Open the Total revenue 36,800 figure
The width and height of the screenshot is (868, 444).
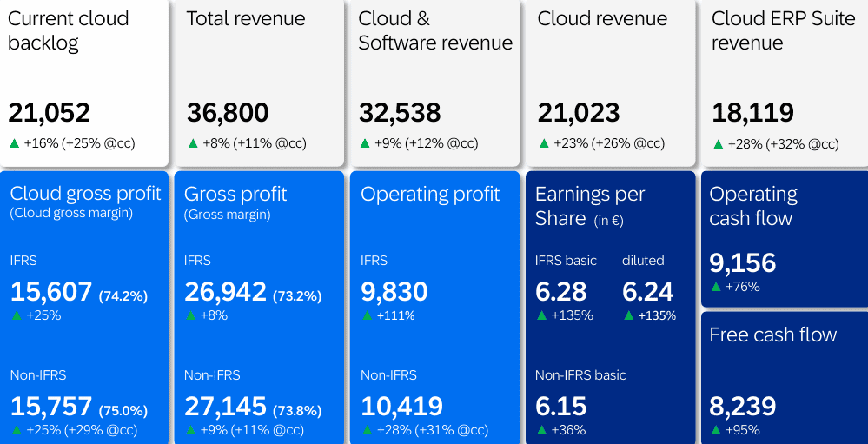pos(228,113)
